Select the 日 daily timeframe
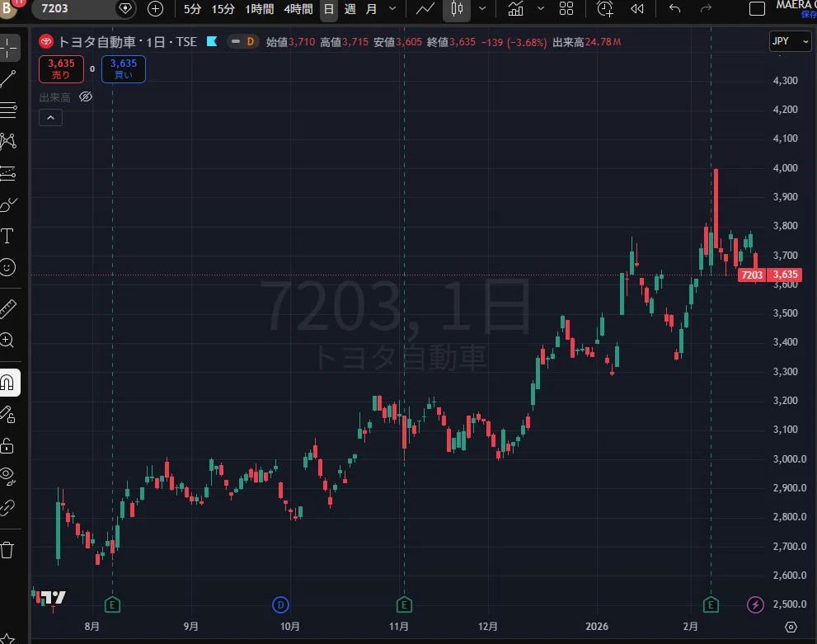The width and height of the screenshot is (817, 644). click(329, 9)
